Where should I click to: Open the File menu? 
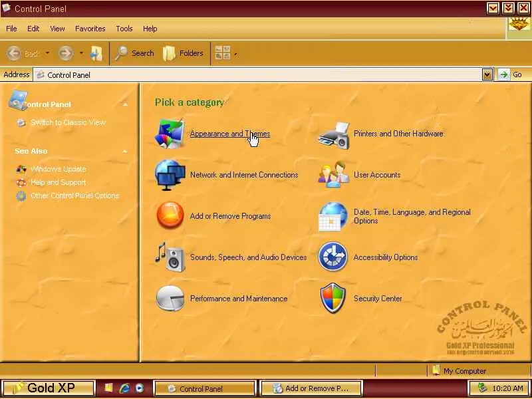pos(11,29)
